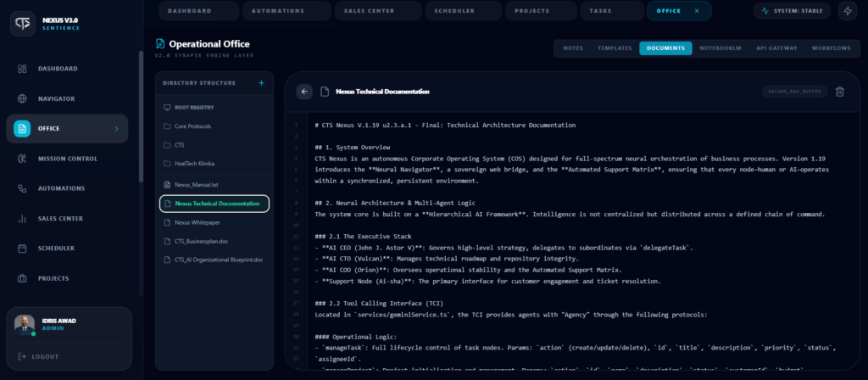Click the System: Stable status button
Screen dimensions: 868x380
tap(790, 11)
